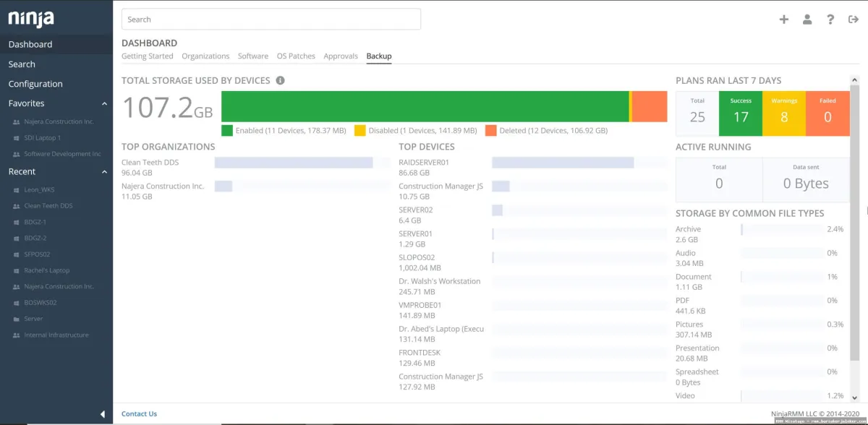Collapse the sidebar with the arrow icon
868x425 pixels.
tap(102, 414)
